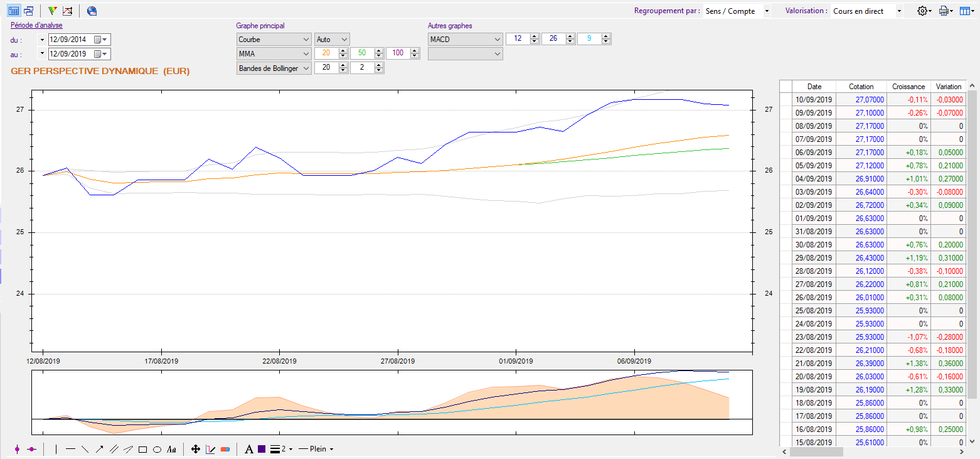Screen dimensions: 980x459
Task: Add a text annotation with Aa tool
Action: (171, 449)
